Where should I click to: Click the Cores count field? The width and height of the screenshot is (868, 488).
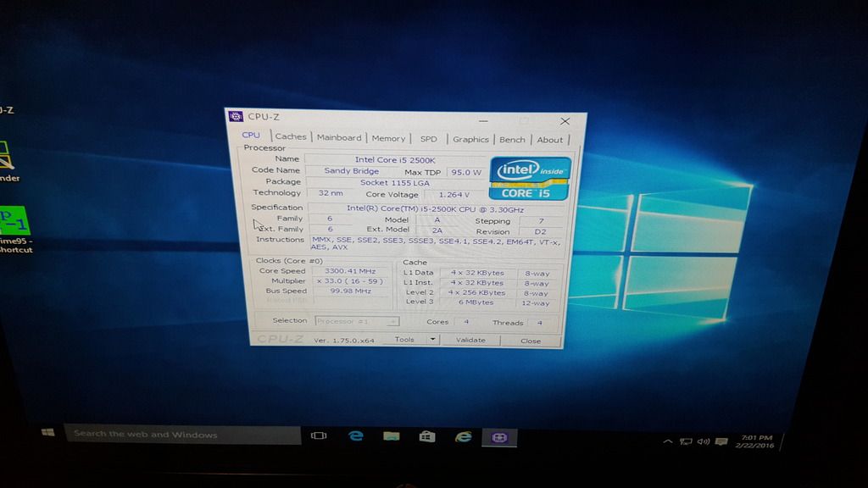(466, 321)
